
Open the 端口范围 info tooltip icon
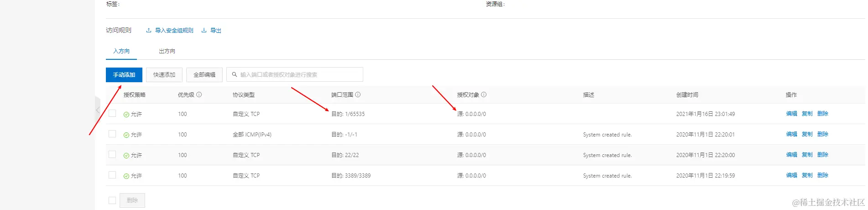coord(358,94)
